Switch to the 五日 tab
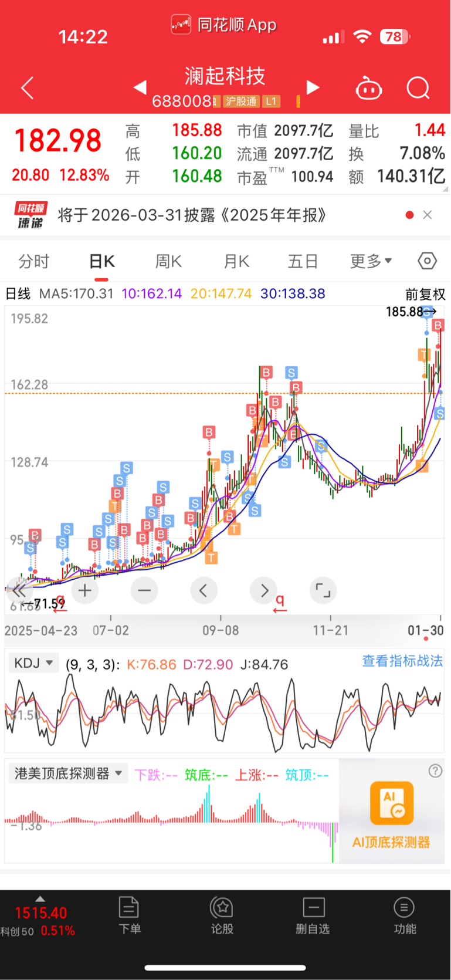 click(303, 261)
